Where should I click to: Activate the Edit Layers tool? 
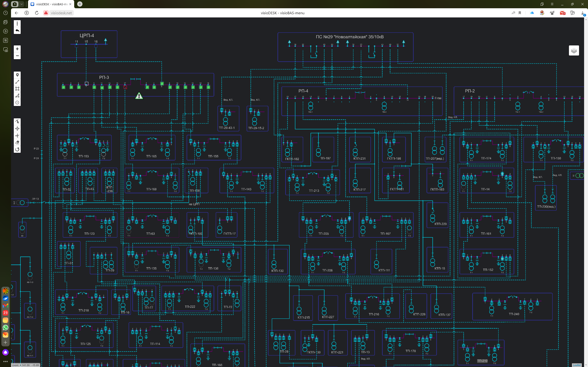(x=17, y=121)
